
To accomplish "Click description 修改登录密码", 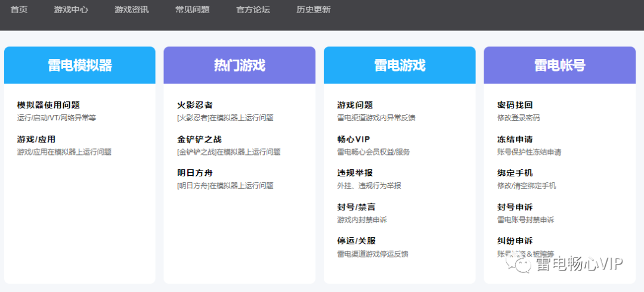I will [518, 118].
